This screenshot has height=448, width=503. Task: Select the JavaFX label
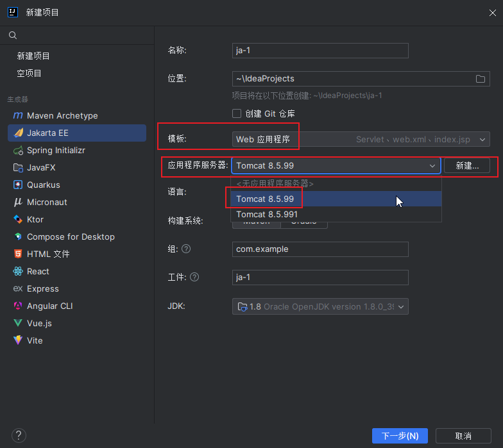(x=41, y=168)
